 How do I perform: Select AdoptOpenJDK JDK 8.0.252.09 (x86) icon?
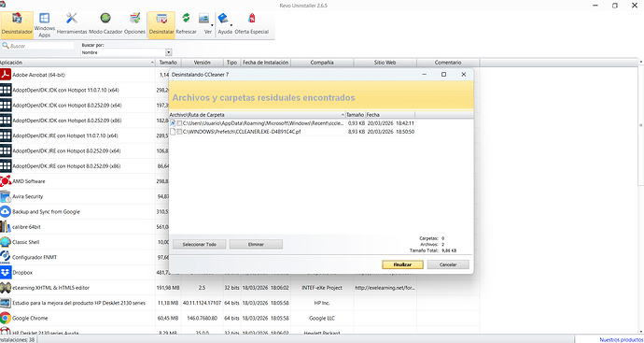pos(6,121)
